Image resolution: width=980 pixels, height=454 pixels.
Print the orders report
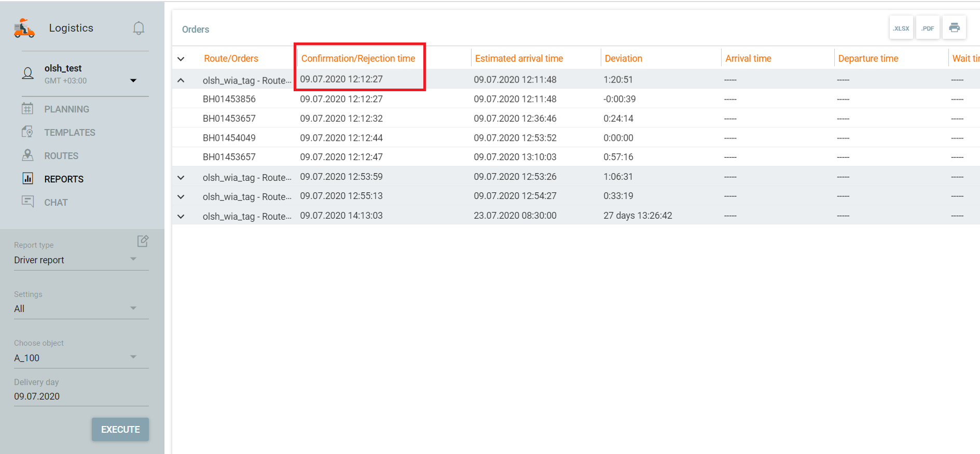point(954,28)
